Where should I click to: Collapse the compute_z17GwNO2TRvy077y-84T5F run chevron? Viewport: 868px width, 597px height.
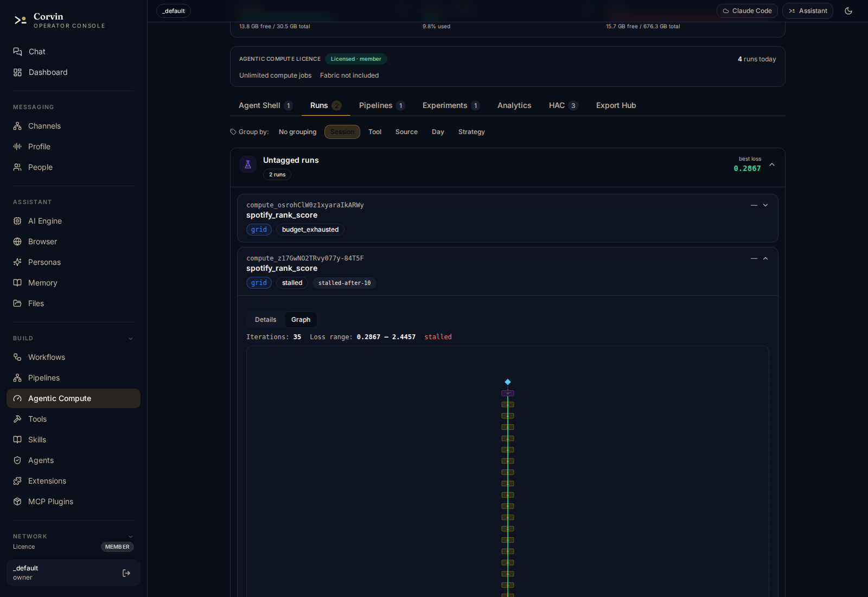point(765,258)
